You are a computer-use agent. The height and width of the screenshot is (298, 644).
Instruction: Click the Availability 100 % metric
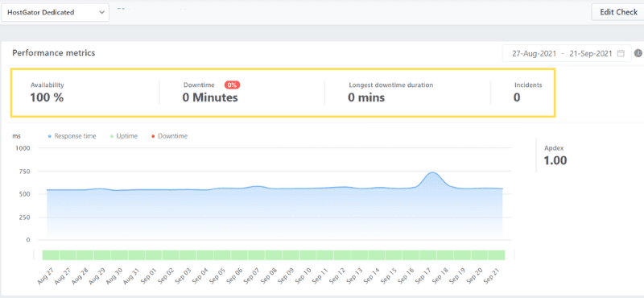pos(47,92)
